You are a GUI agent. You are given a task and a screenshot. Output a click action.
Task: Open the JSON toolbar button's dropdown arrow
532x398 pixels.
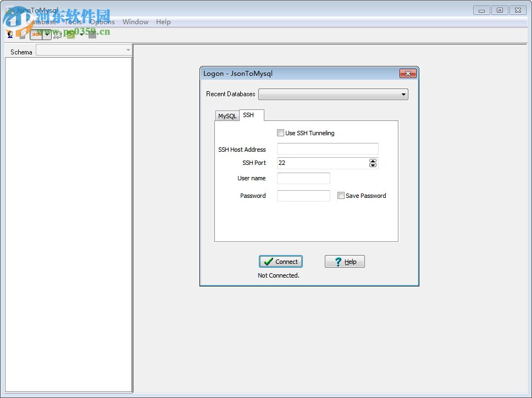(47, 34)
